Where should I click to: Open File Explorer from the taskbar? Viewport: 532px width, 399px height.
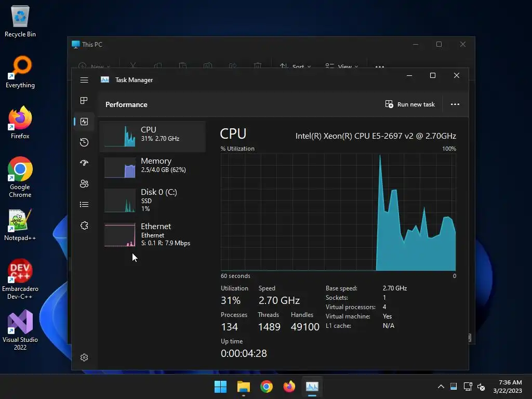pyautogui.click(x=243, y=387)
